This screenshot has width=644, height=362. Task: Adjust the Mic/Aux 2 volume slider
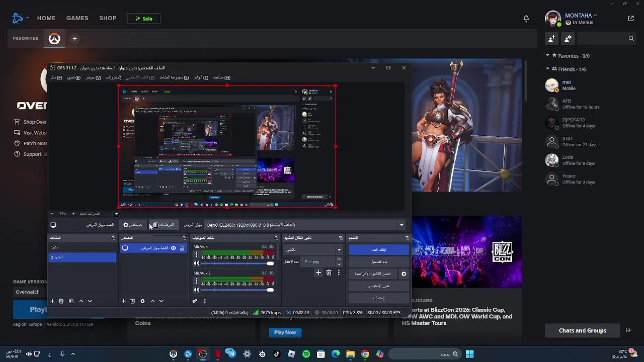[x=237, y=290]
